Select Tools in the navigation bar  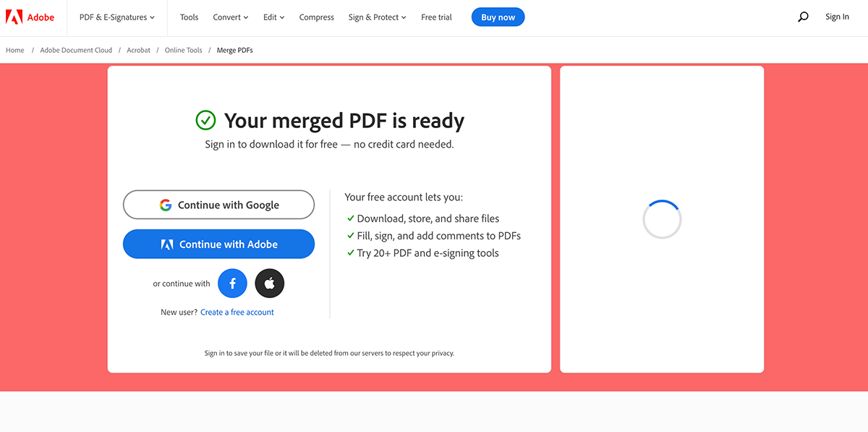coord(189,17)
